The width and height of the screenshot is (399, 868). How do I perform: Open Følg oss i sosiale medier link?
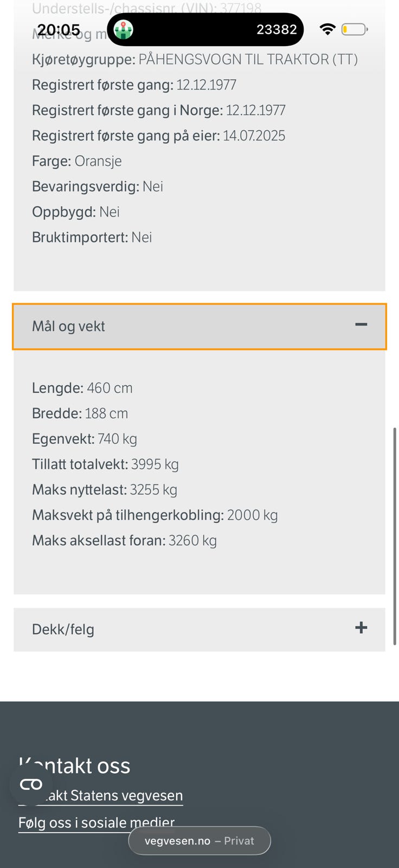96,823
